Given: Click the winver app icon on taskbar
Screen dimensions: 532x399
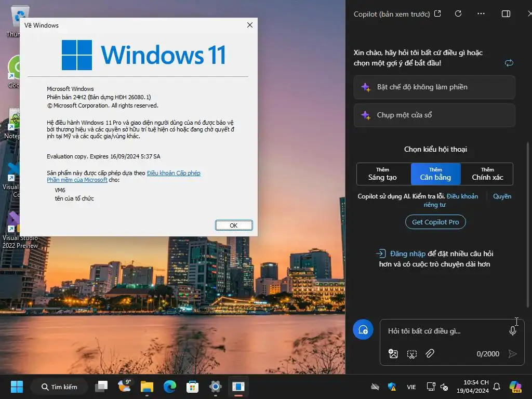Looking at the screenshot, I should 238,387.
